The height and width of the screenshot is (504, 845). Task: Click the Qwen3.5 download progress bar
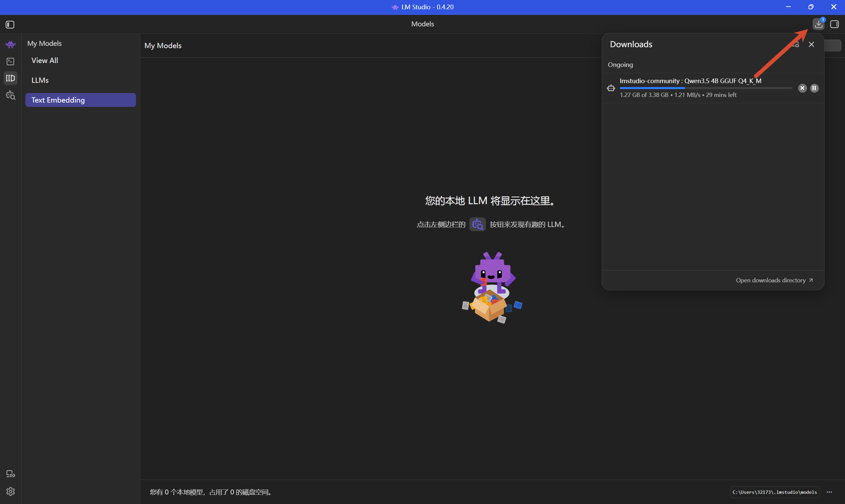[x=706, y=88]
